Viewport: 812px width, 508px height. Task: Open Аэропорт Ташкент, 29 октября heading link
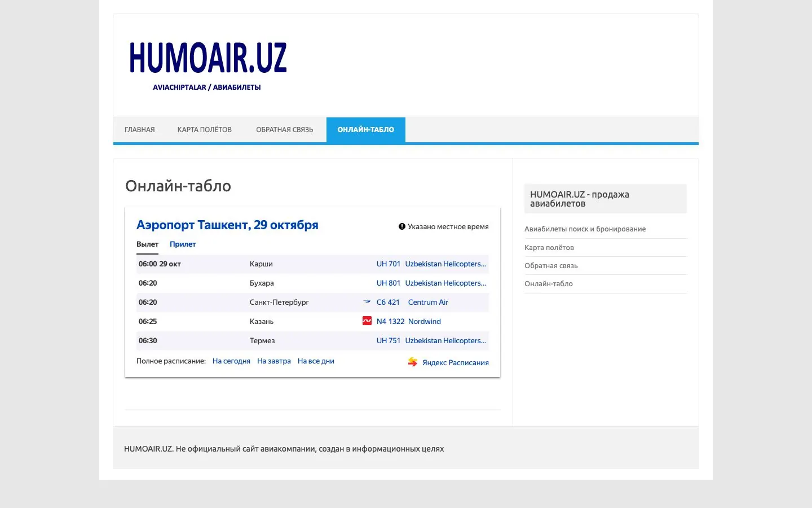pos(227,225)
